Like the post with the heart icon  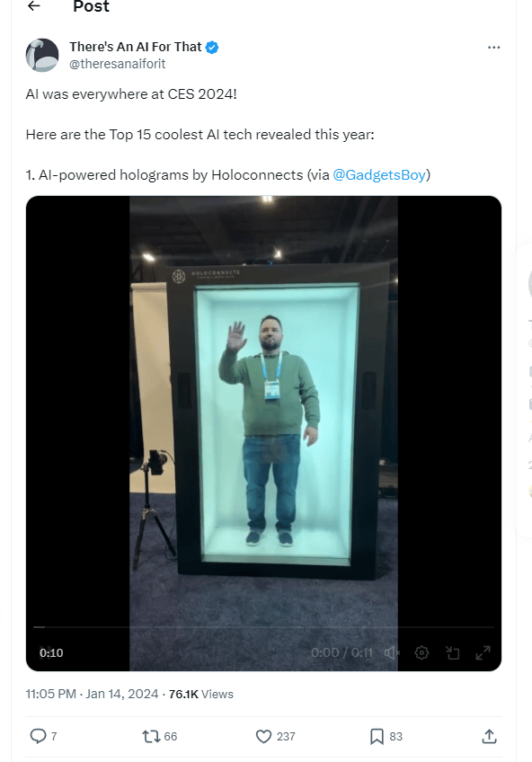coord(263,737)
